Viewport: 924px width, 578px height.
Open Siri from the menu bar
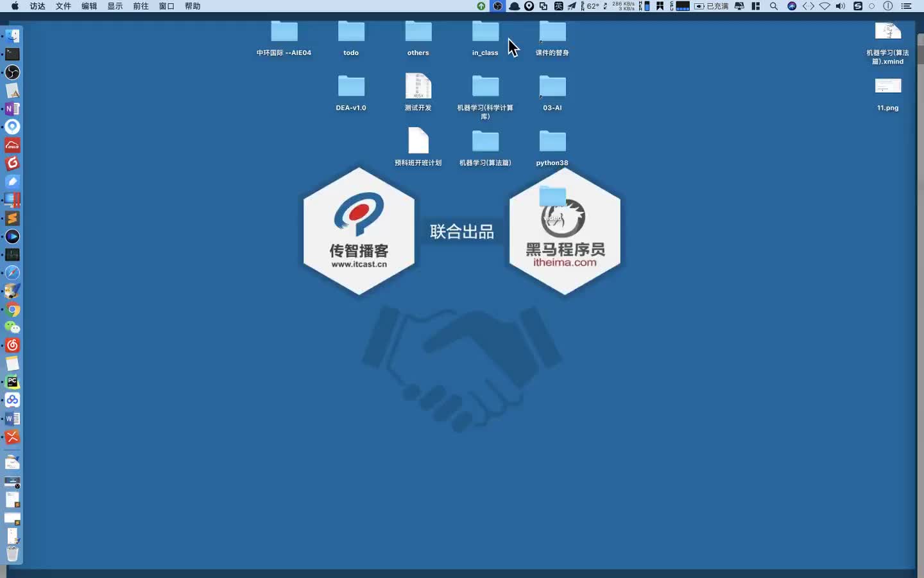pyautogui.click(x=792, y=6)
